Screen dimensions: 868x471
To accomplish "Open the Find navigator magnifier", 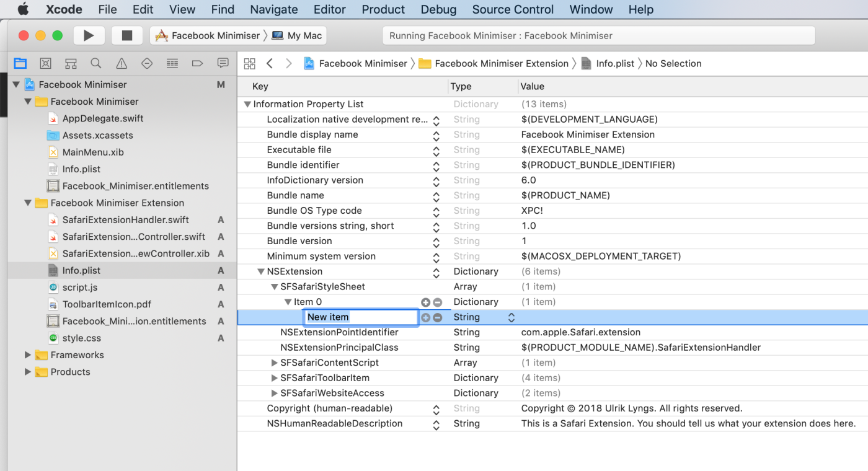I will coord(96,63).
